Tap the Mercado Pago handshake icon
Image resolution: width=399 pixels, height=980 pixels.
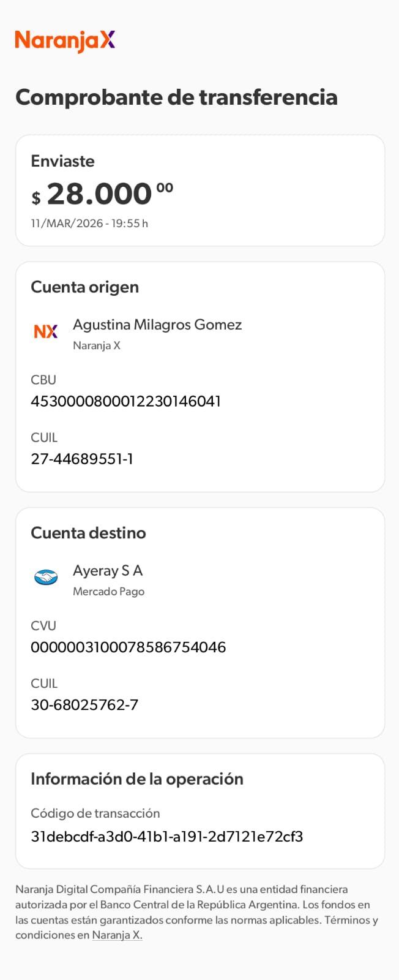(x=46, y=577)
